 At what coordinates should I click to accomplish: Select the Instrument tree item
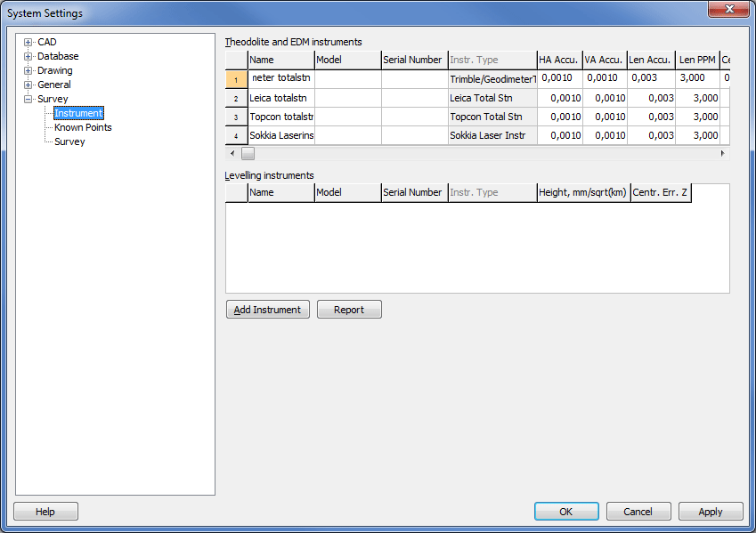78,113
